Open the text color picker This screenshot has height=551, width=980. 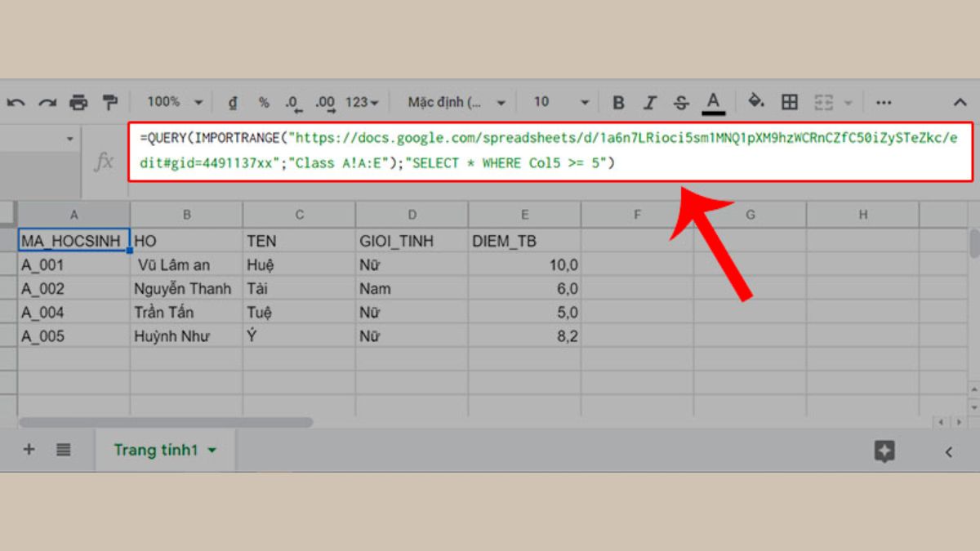pos(713,101)
